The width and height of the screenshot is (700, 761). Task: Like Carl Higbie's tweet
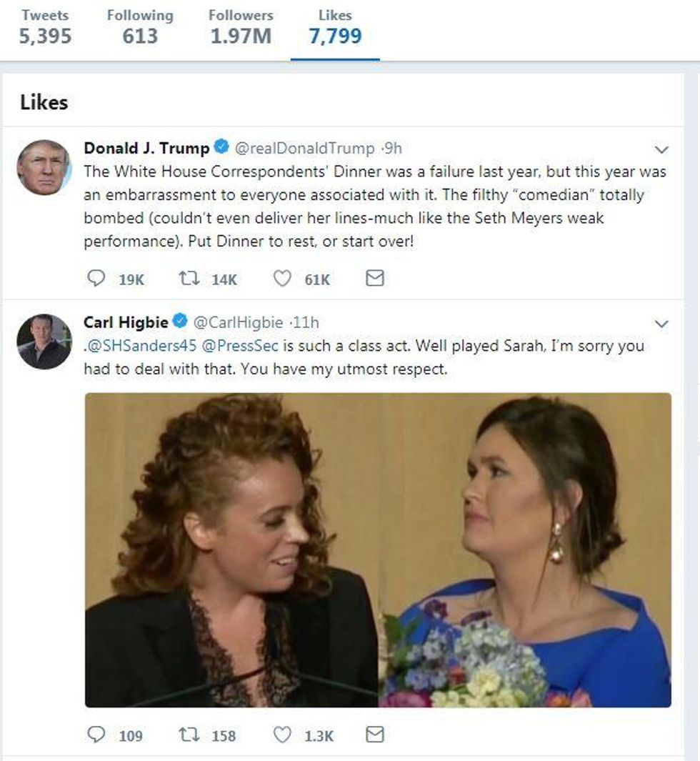tap(283, 734)
